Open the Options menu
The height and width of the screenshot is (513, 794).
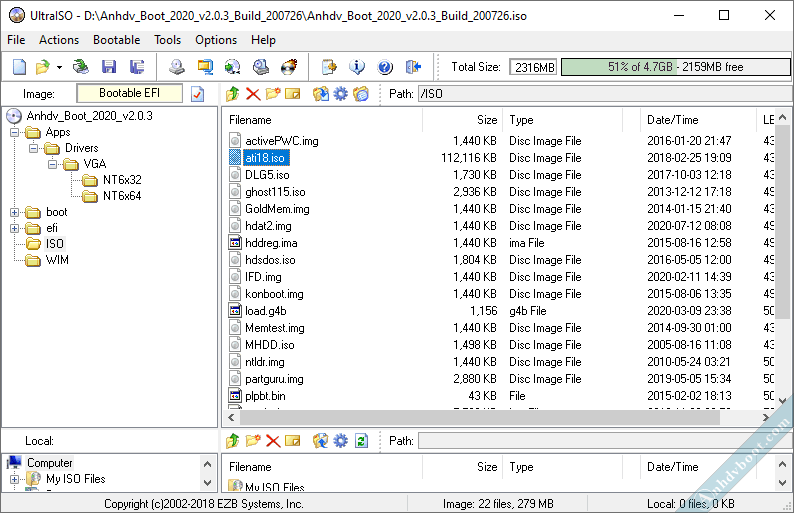[216, 40]
